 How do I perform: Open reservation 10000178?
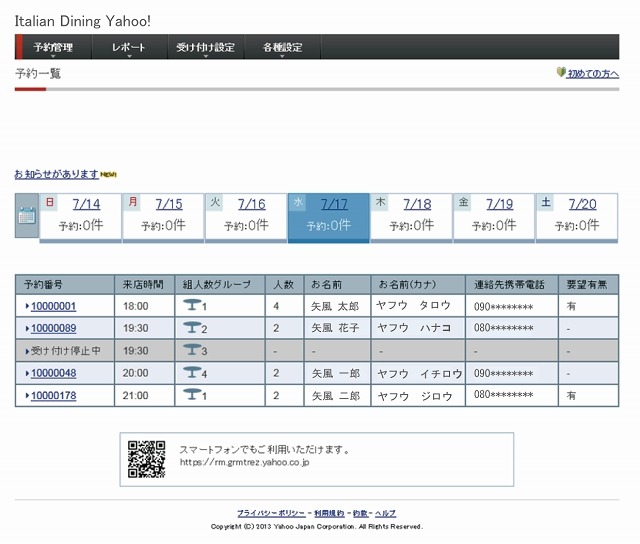tap(53, 395)
